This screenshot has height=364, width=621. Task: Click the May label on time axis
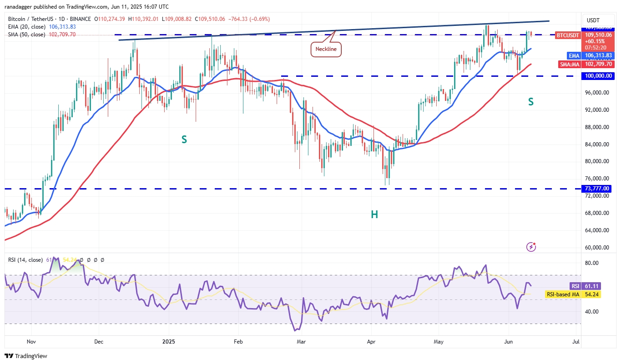tap(439, 341)
